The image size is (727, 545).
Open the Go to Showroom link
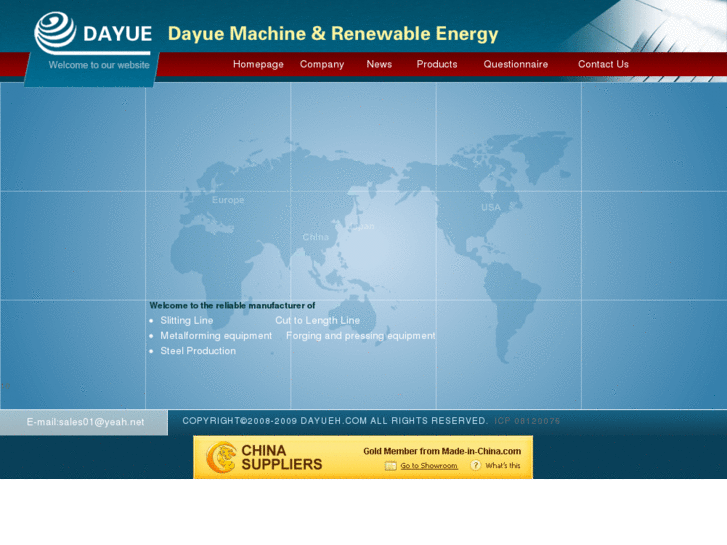[429, 466]
